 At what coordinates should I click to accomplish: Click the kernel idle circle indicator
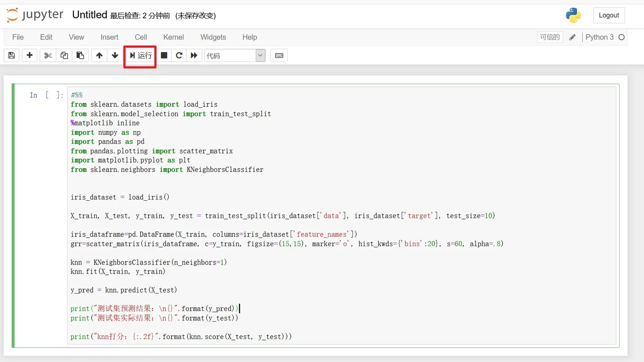point(621,37)
